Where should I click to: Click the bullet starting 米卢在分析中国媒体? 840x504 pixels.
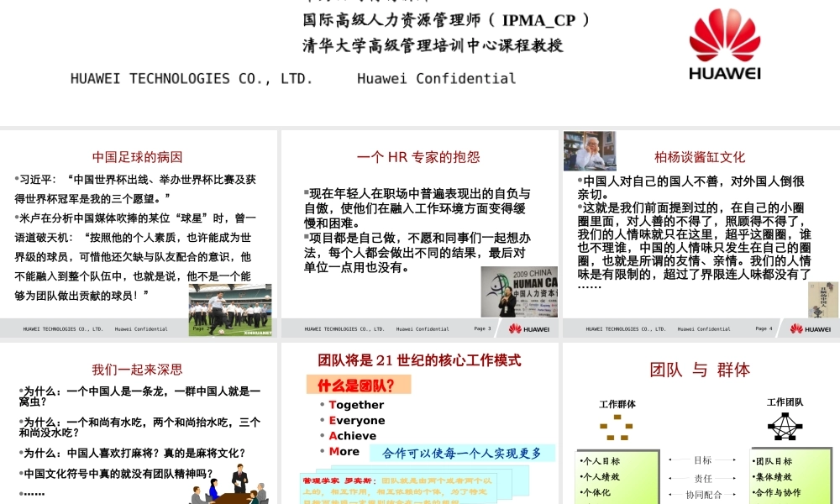(135, 257)
